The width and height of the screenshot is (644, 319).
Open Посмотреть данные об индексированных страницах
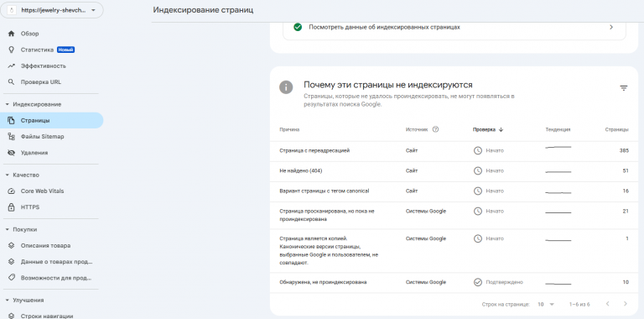click(454, 27)
